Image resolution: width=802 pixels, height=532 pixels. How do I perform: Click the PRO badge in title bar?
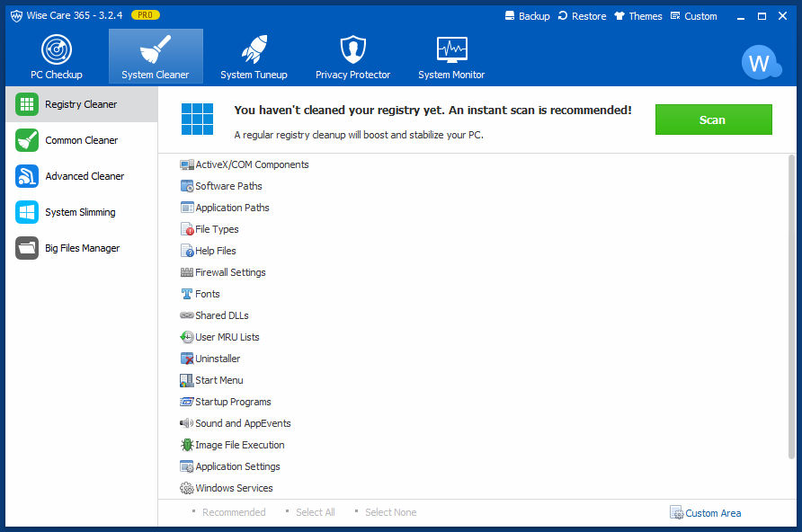click(146, 15)
